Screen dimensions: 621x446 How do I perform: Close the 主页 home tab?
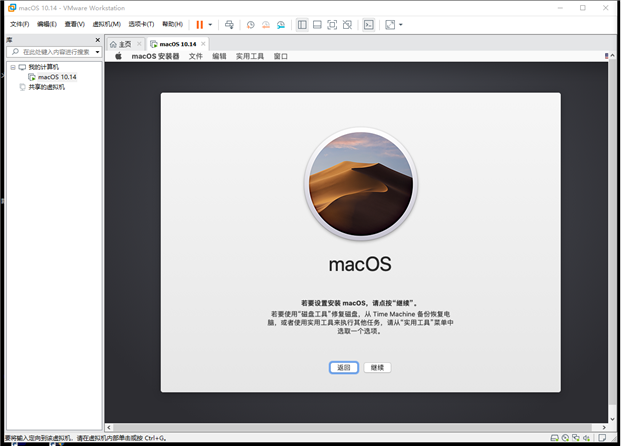tap(139, 44)
